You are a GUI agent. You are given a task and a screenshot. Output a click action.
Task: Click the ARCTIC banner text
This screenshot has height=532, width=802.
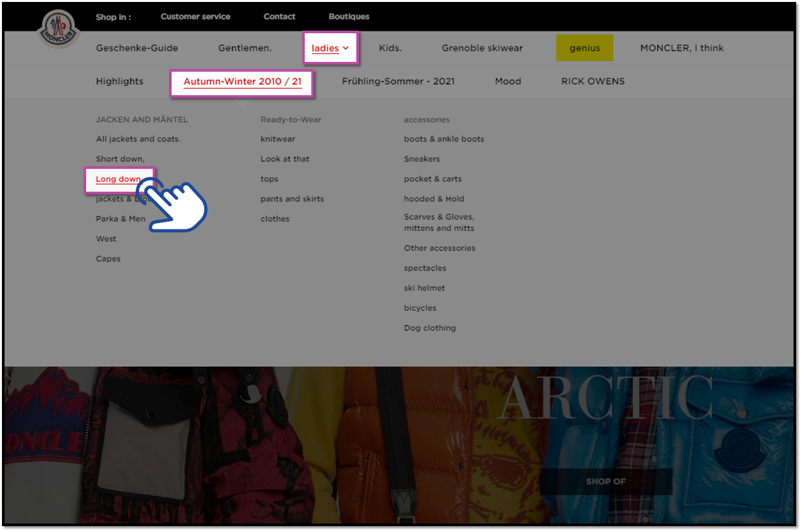604,398
